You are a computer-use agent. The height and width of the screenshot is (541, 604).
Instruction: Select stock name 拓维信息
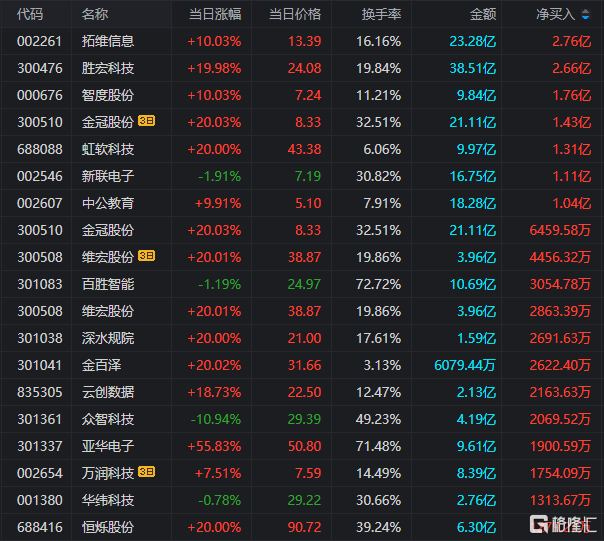tap(108, 41)
